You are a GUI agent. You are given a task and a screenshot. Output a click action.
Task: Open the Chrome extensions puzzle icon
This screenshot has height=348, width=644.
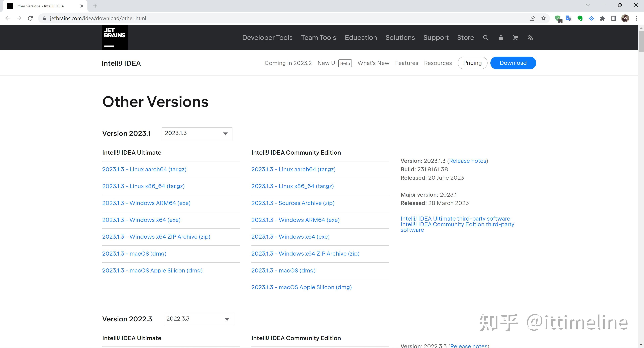tap(603, 18)
